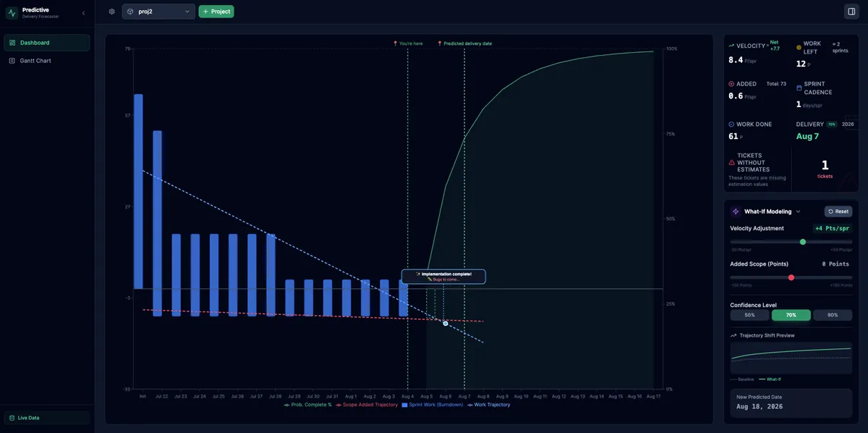Screen dimensions: 868x433
Task: Click the Aug 17 x-axis label
Action: (x=653, y=396)
